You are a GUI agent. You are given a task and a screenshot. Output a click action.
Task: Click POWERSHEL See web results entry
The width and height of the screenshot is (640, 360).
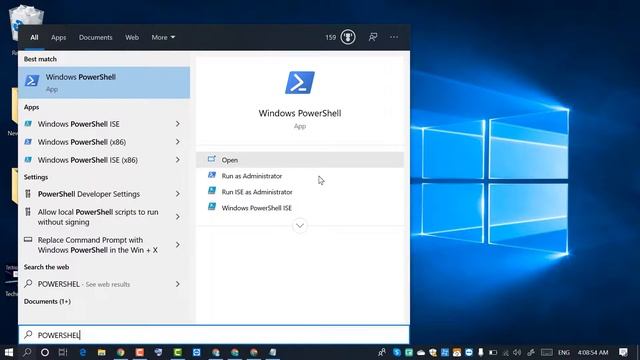pyautogui.click(x=84, y=284)
